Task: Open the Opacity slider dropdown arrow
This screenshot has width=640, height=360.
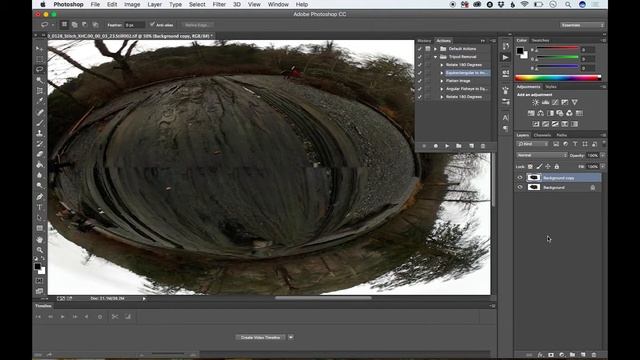Action: [x=603, y=156]
